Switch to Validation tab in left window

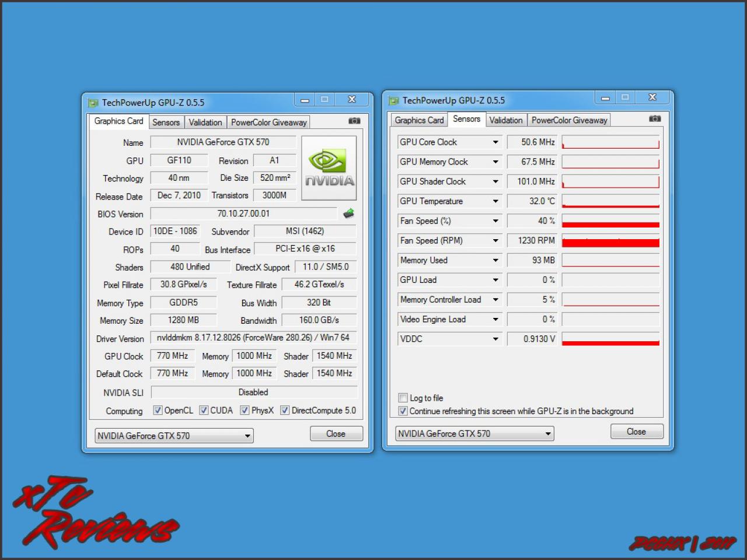(205, 123)
